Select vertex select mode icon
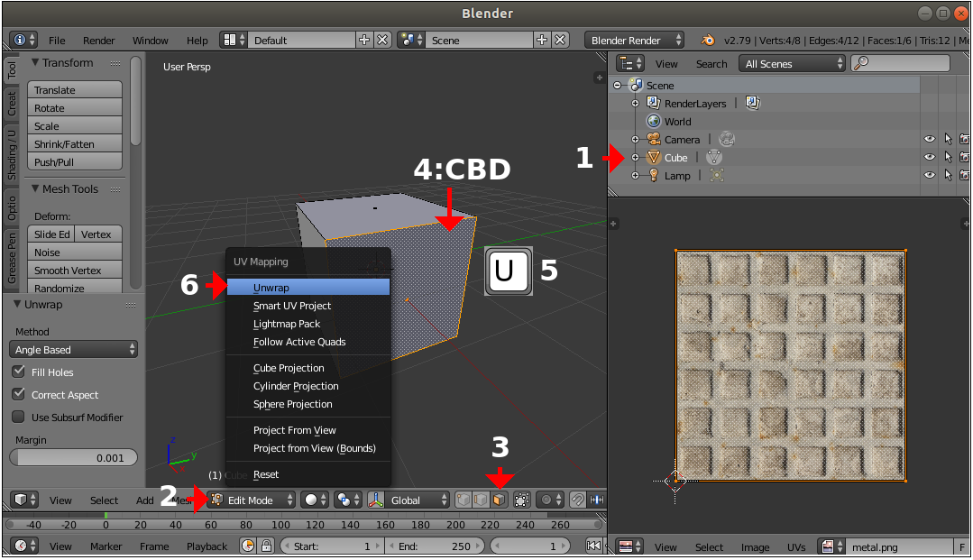The width and height of the screenshot is (973, 560). (x=464, y=500)
